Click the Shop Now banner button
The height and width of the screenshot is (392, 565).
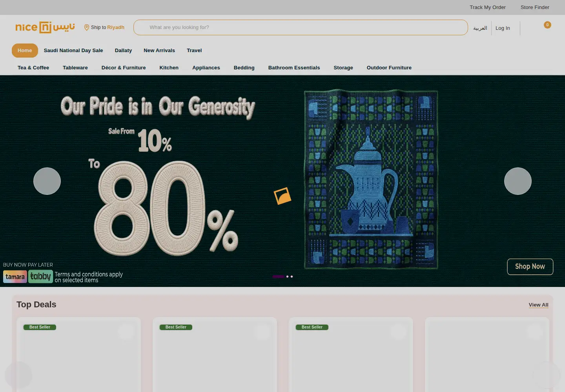coord(530,267)
